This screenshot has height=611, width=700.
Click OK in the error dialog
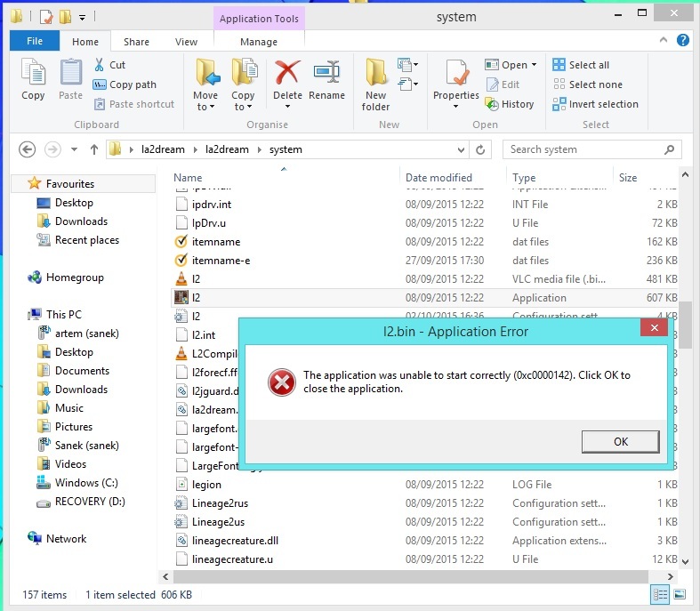620,442
